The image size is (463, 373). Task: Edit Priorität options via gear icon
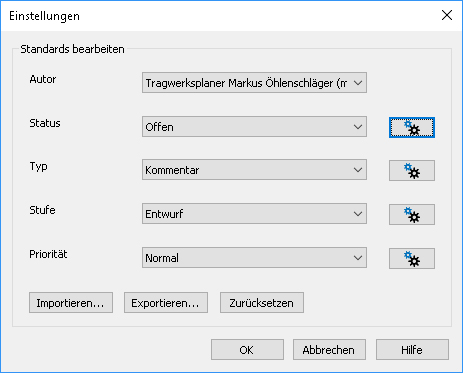click(x=412, y=258)
